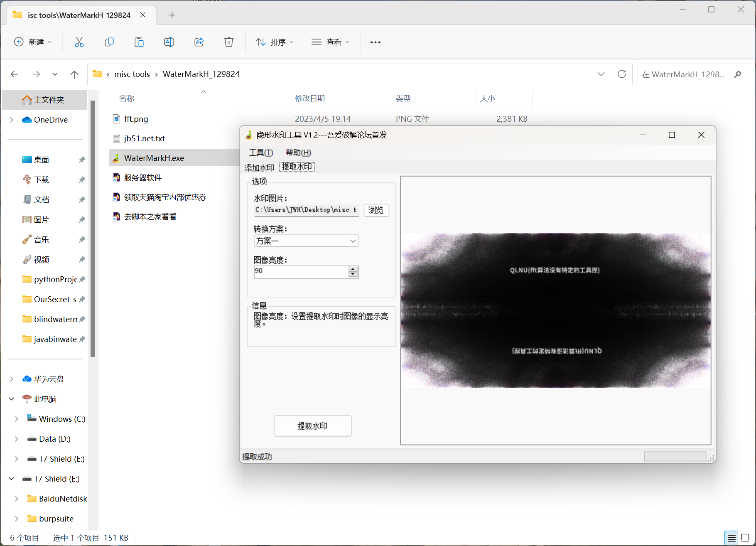756x546 pixels.
Task: Close the WaterMarkH_129824 Explorer tab
Action: tap(143, 15)
